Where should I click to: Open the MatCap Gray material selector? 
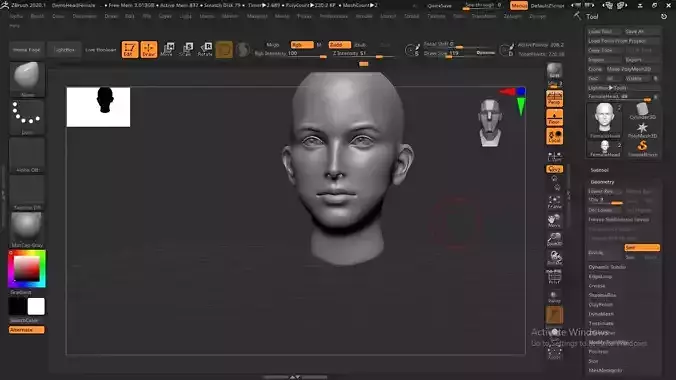point(27,230)
